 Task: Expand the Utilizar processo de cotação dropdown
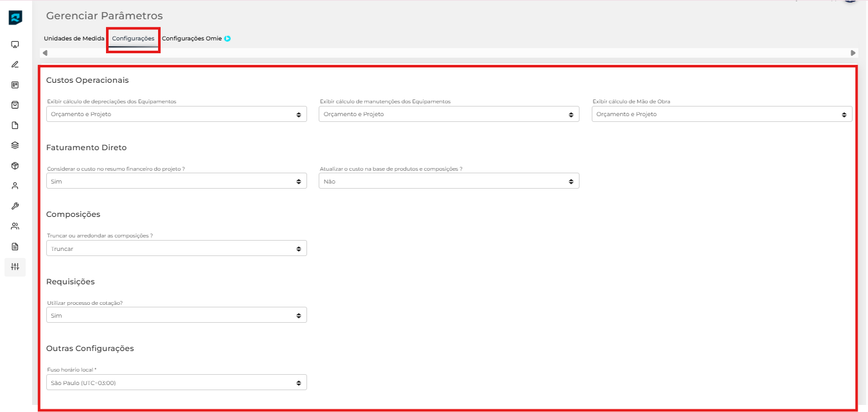[x=176, y=315]
